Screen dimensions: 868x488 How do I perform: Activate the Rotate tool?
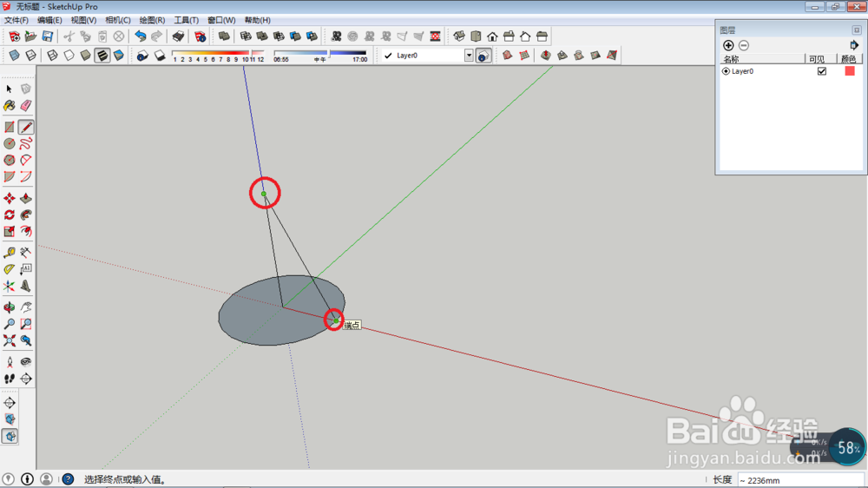tap(9, 214)
